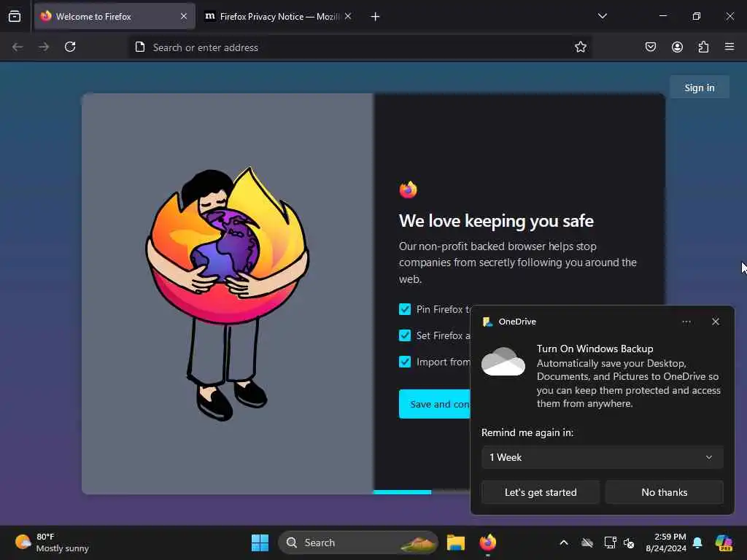This screenshot has width=747, height=560.
Task: Click OneDrive cloud icon in system tray
Action: pos(587,542)
